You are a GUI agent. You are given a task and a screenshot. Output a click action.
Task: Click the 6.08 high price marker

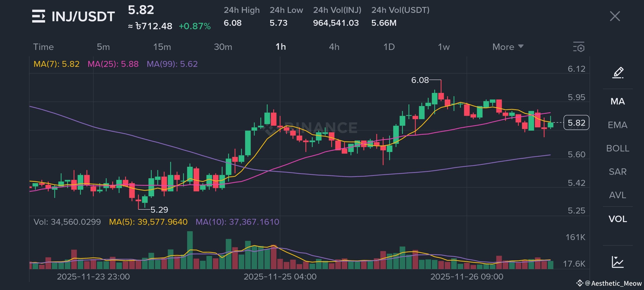point(420,80)
